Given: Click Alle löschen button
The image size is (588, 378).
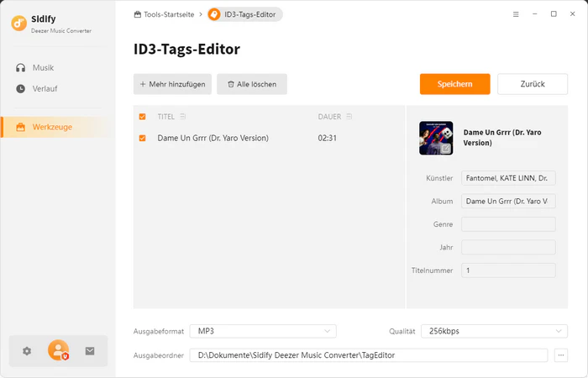Looking at the screenshot, I should pos(252,84).
